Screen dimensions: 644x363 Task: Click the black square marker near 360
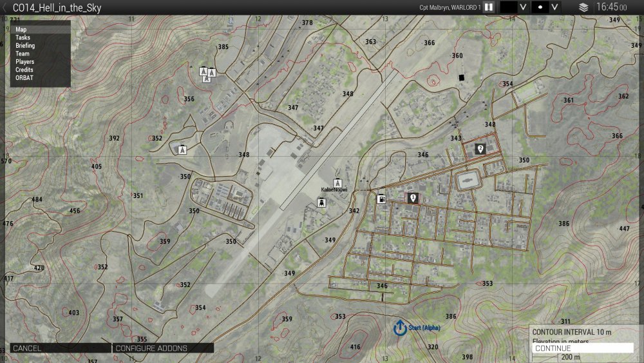click(461, 78)
